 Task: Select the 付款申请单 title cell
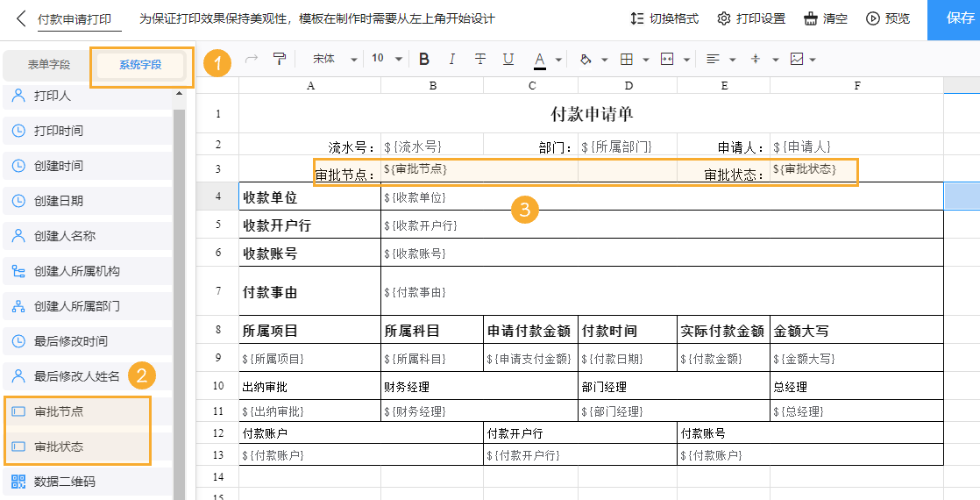pyautogui.click(x=591, y=114)
